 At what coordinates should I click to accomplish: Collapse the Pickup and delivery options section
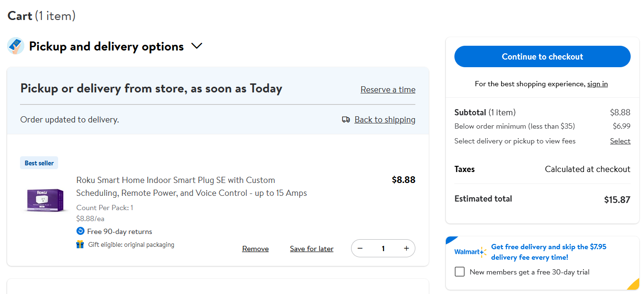tap(197, 46)
